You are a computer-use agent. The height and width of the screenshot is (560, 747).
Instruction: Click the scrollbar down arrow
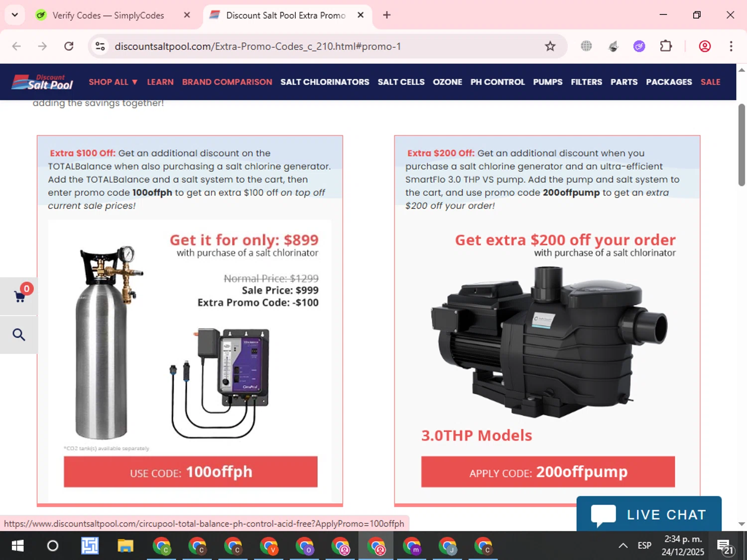(742, 524)
